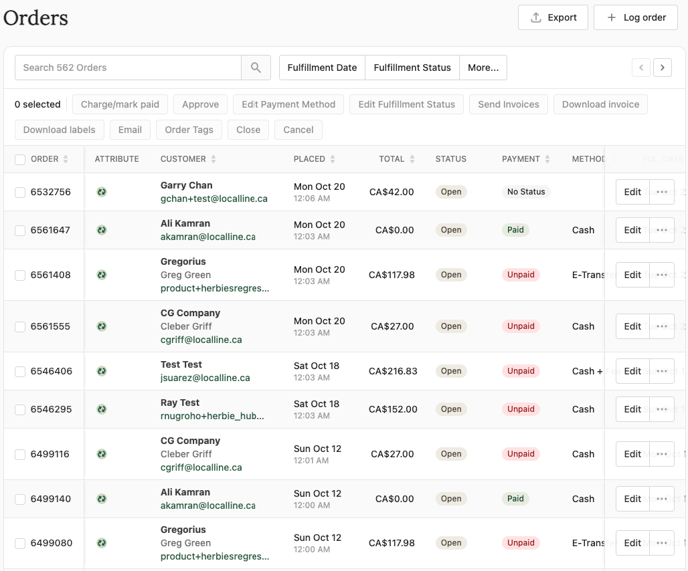Go to previous page of orders

point(641,68)
